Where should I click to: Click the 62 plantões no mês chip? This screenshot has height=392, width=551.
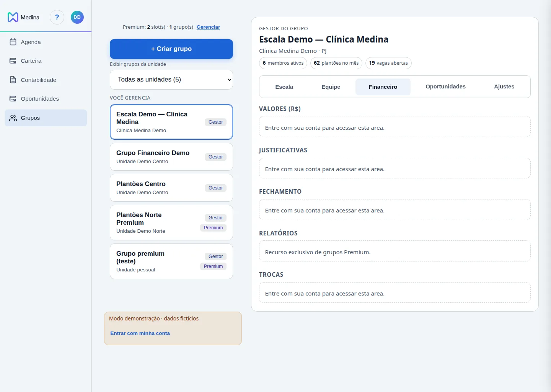click(x=336, y=63)
